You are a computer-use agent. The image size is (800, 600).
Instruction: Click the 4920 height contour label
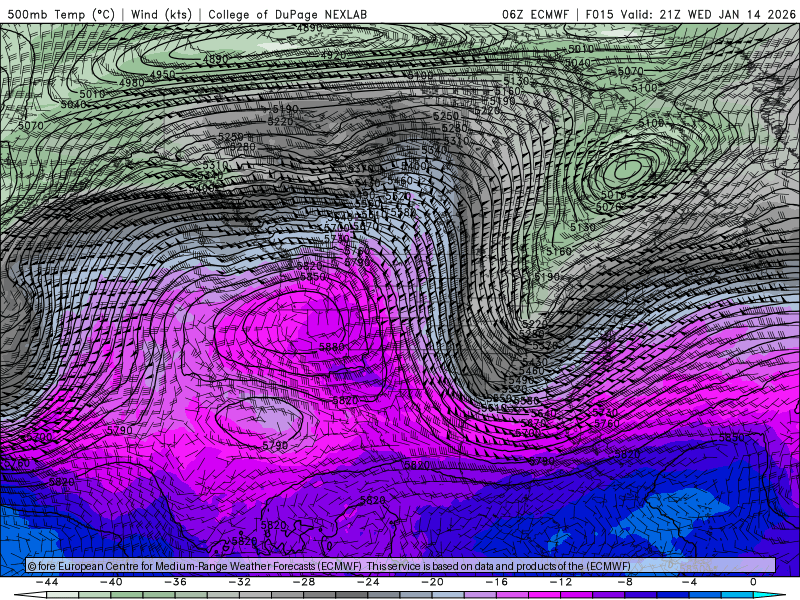(333, 55)
